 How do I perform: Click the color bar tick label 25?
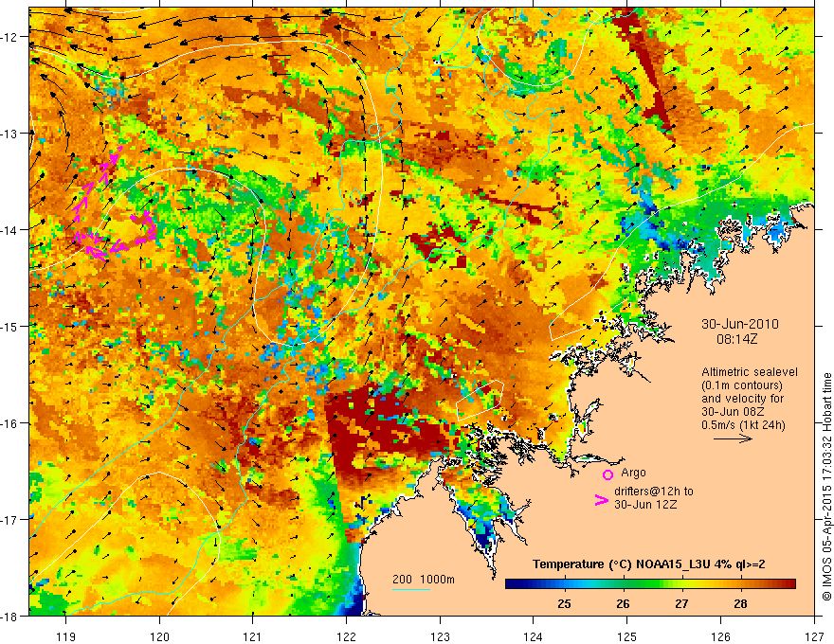pyautogui.click(x=564, y=603)
